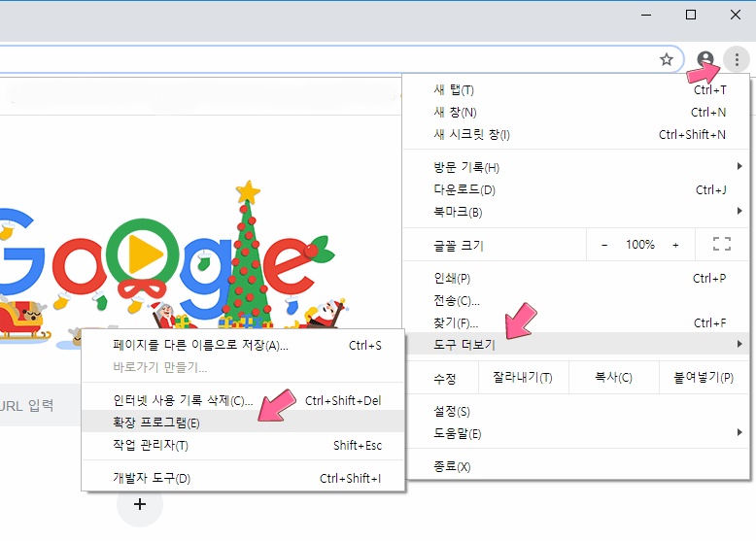Maximize the Chrome window
Image resolution: width=756 pixels, height=541 pixels.
tap(691, 15)
